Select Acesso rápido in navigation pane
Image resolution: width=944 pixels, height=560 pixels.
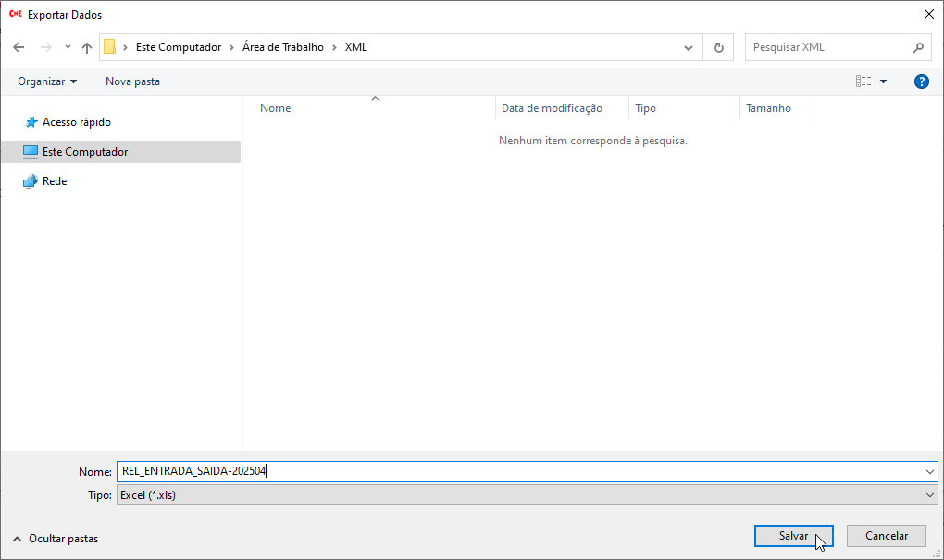tap(76, 122)
